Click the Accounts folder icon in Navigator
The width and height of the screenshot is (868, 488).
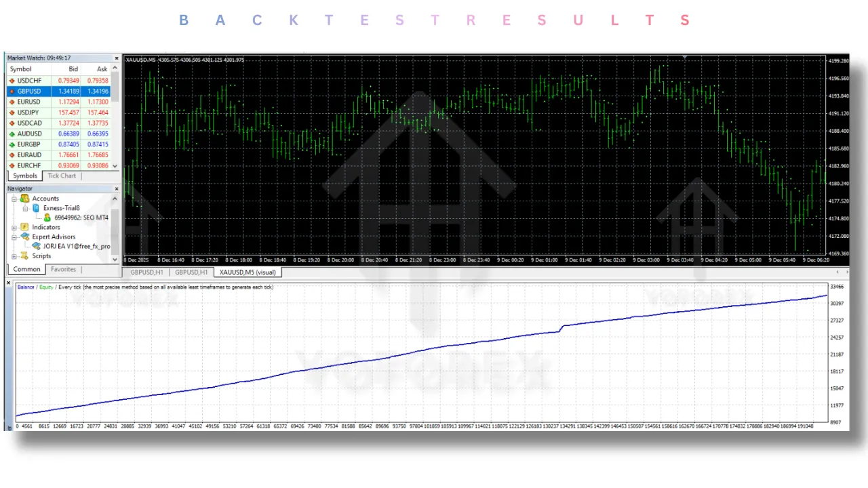point(25,199)
